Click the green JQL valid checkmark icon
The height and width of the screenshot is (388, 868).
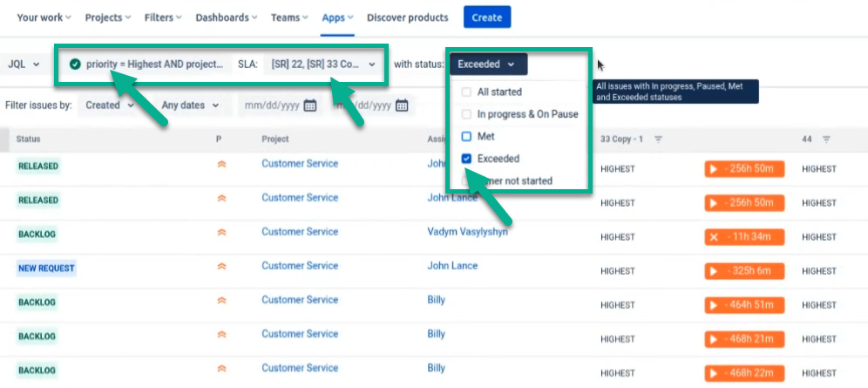click(x=75, y=64)
